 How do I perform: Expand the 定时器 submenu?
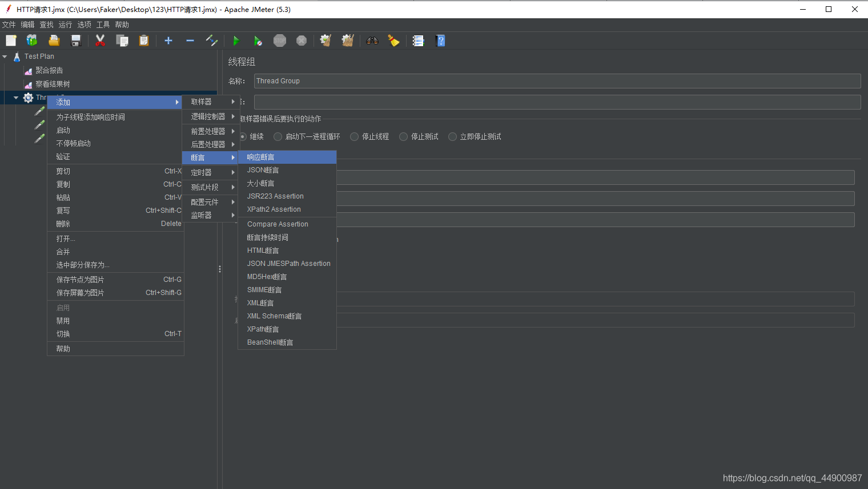(x=210, y=172)
